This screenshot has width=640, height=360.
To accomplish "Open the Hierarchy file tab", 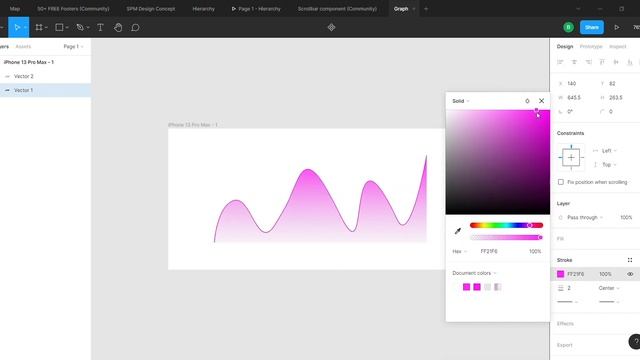I will (203, 9).
